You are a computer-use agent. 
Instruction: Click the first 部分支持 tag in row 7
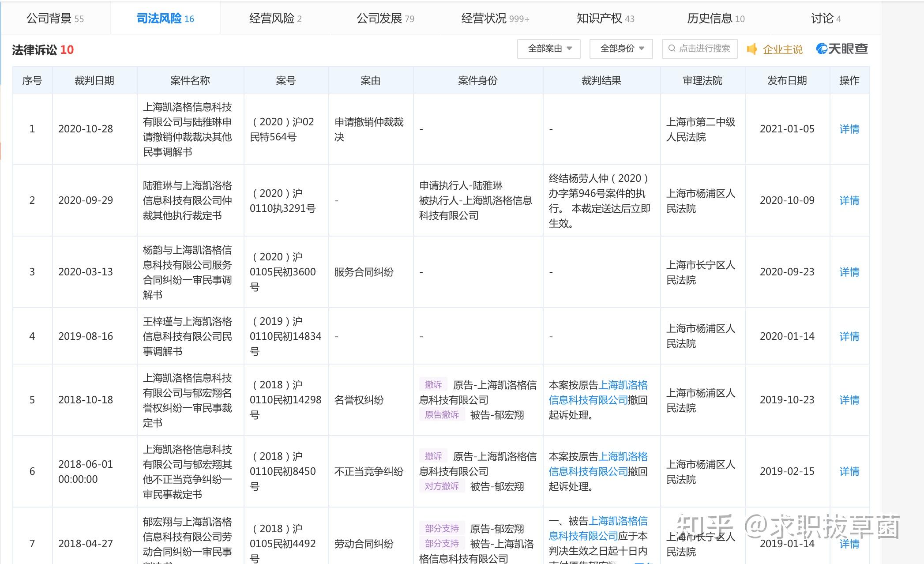pos(442,528)
